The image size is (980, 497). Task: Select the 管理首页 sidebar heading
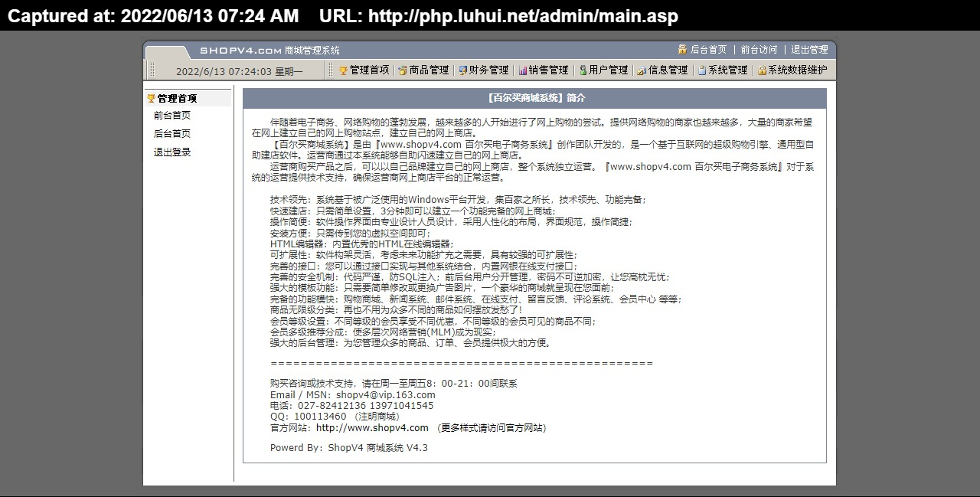177,99
